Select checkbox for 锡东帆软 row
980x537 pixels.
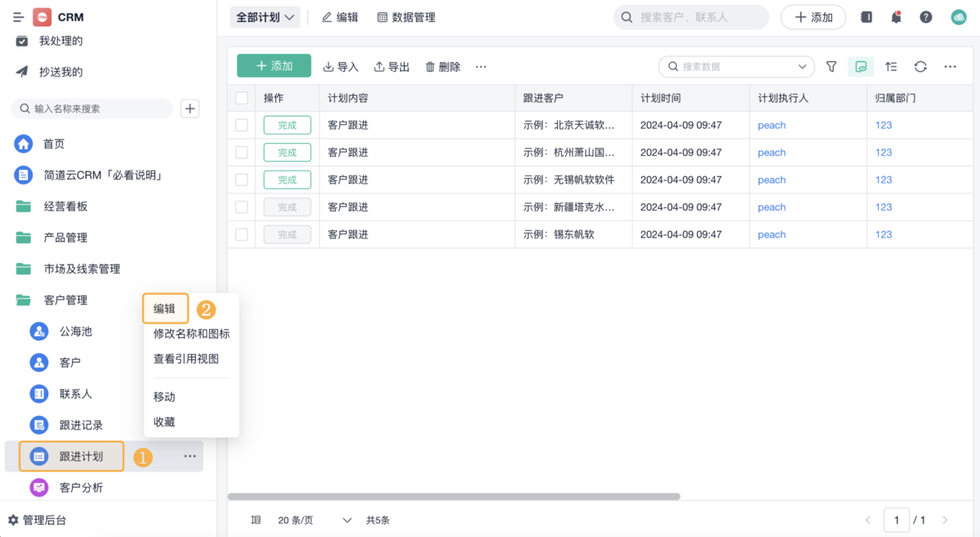(x=242, y=234)
